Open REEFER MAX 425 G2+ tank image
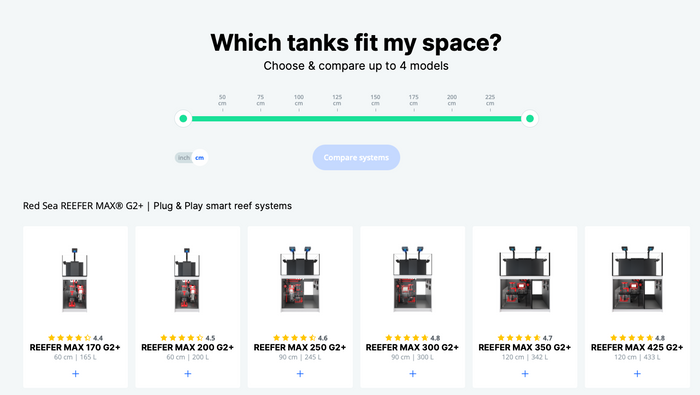This screenshot has width=700, height=395. [637, 279]
